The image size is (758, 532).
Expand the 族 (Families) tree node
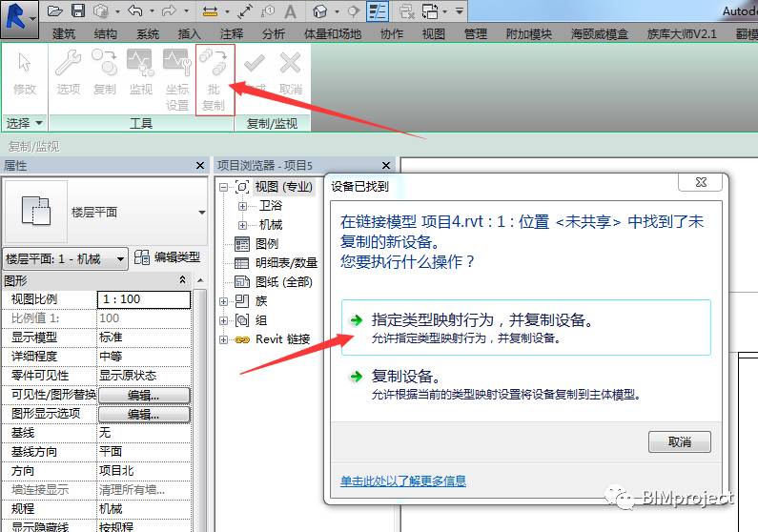(x=225, y=301)
